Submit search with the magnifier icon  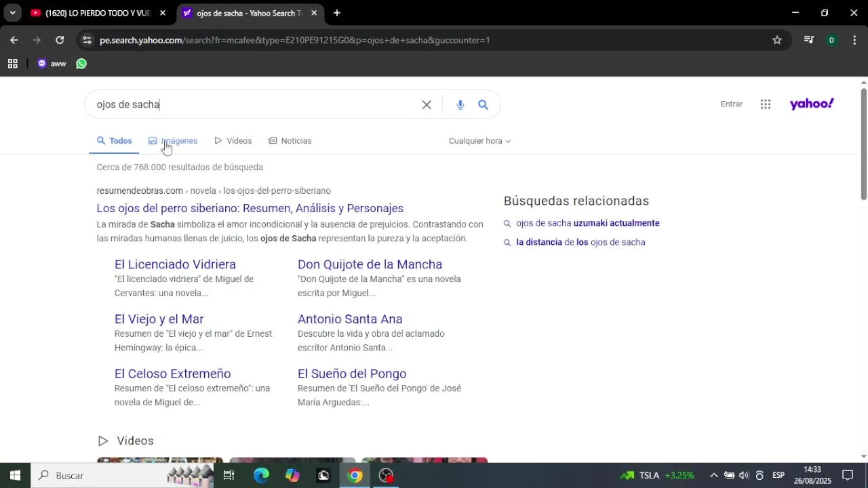coord(483,104)
